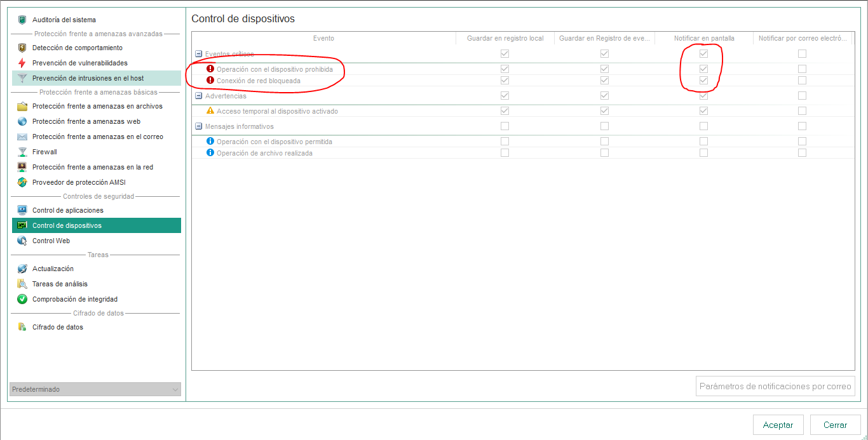Toggle email notification for Operación de archivo realizada
The height and width of the screenshot is (440, 868).
pyautogui.click(x=802, y=153)
